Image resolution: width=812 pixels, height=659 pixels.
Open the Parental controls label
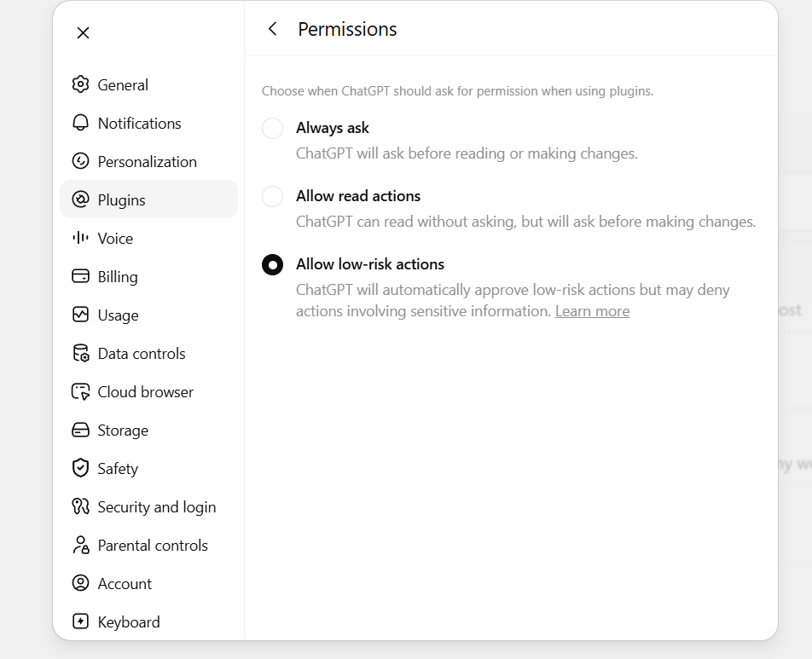[153, 545]
